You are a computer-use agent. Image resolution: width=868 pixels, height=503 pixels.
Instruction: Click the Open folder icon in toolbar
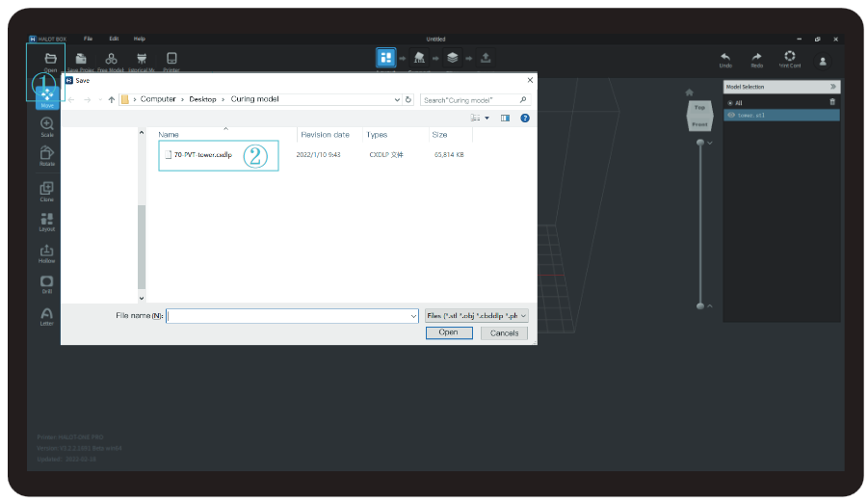(50, 59)
